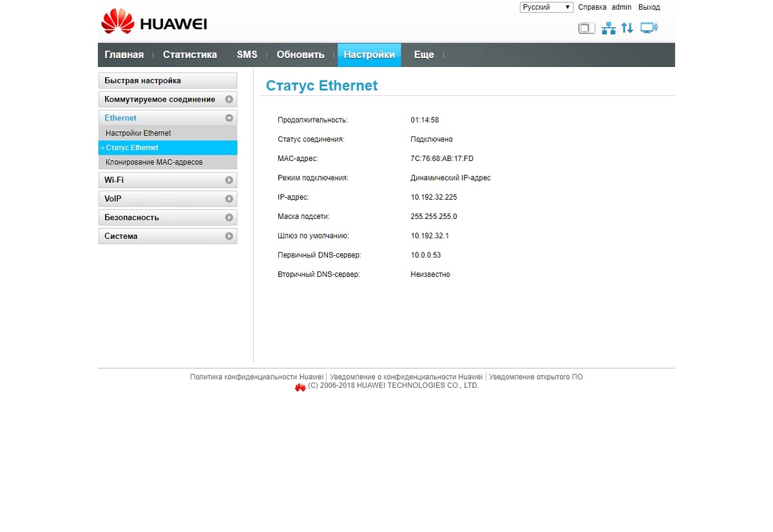This screenshot has width=773, height=532.
Task: Open Политика конфиденциальности Huawei link
Action: point(256,377)
